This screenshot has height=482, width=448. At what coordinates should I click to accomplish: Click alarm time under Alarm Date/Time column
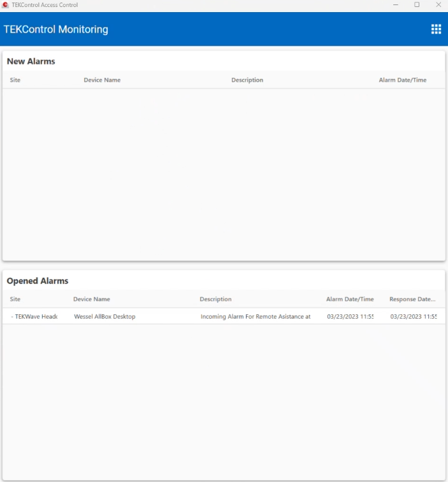tap(350, 316)
